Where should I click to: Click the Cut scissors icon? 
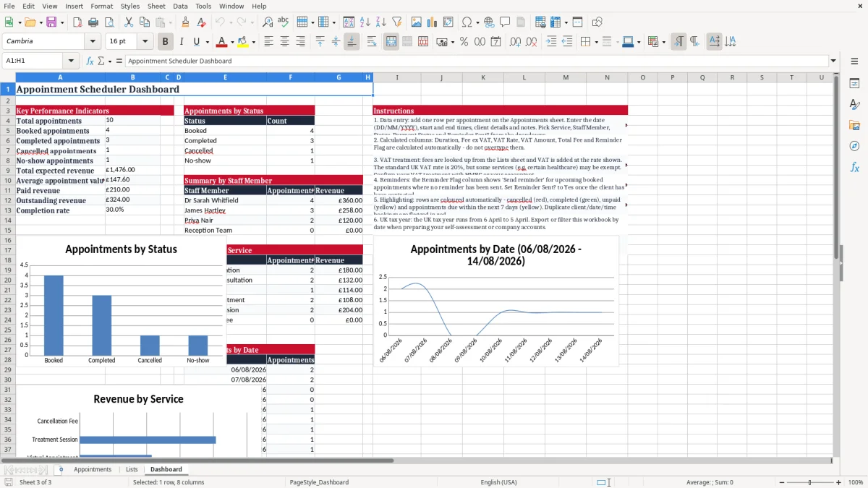point(128,22)
